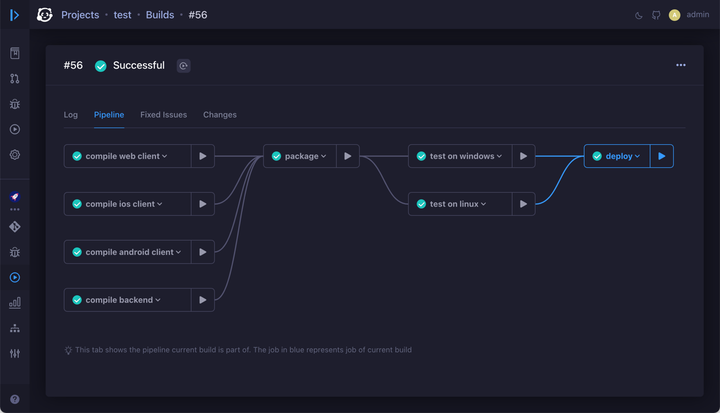The height and width of the screenshot is (413, 720).
Task: Open the project Issues bug icon
Action: [x=15, y=252]
